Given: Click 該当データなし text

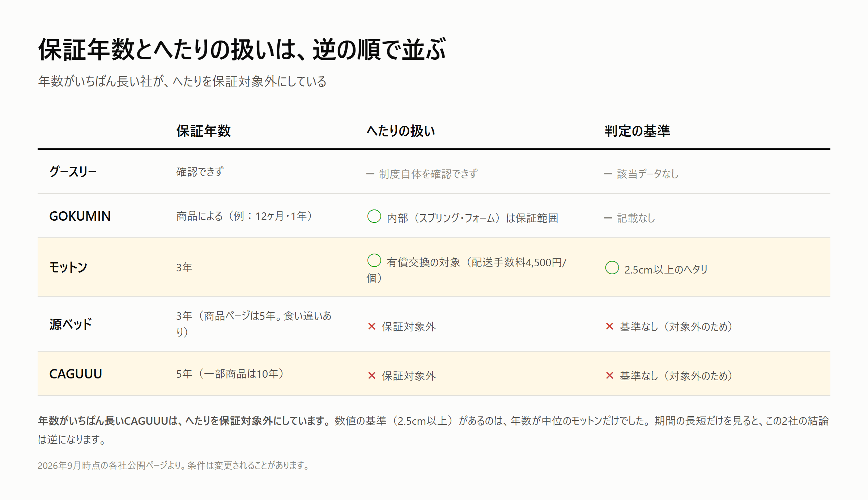Looking at the screenshot, I should coord(648,174).
